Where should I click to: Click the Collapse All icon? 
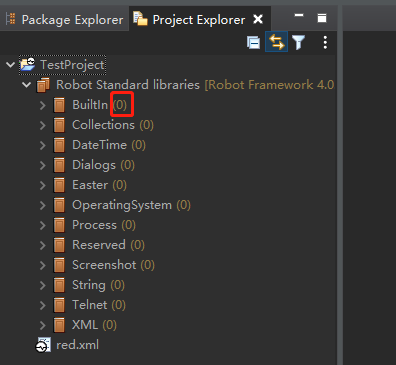coord(254,43)
